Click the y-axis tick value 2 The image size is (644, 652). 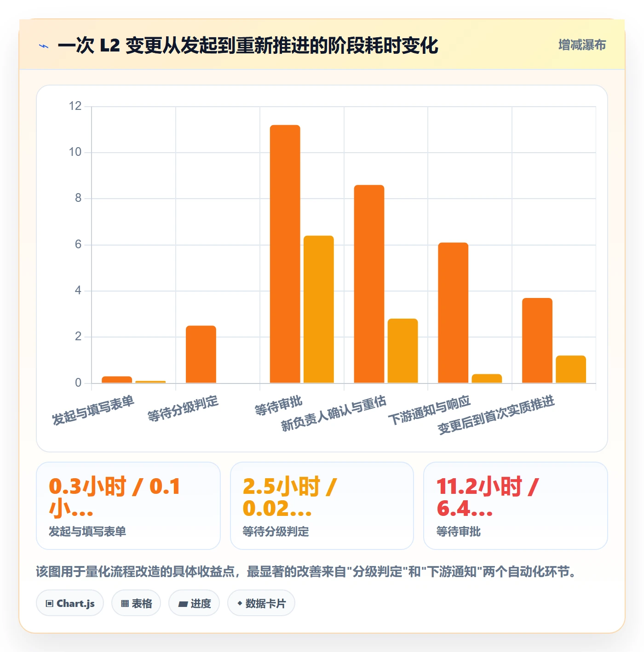(78, 337)
